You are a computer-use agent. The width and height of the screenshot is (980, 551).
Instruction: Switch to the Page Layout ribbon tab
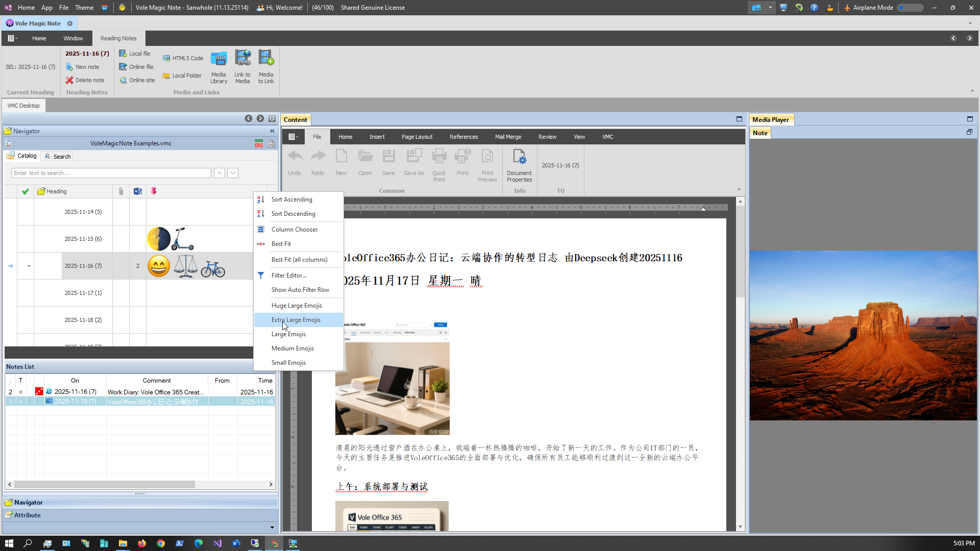click(416, 137)
